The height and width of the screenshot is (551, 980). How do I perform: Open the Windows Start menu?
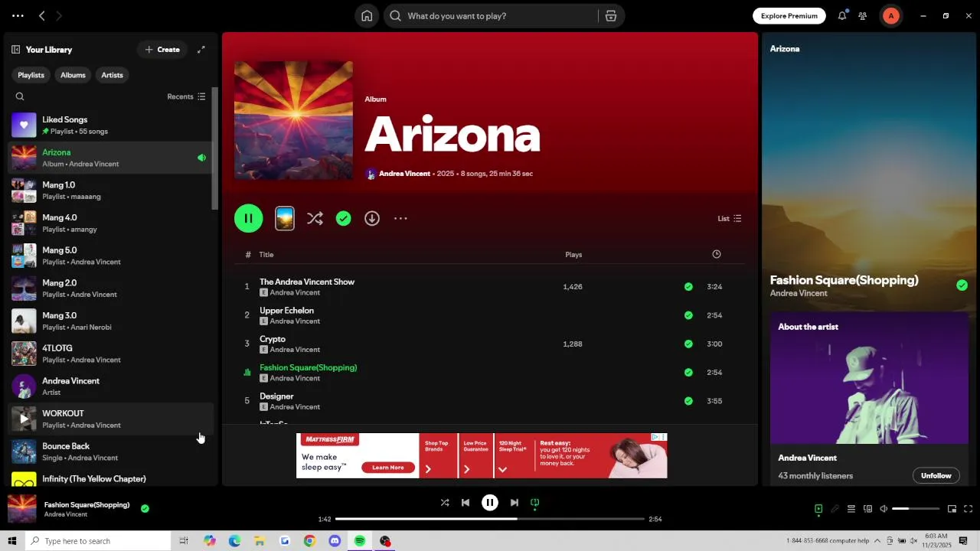pos(11,541)
